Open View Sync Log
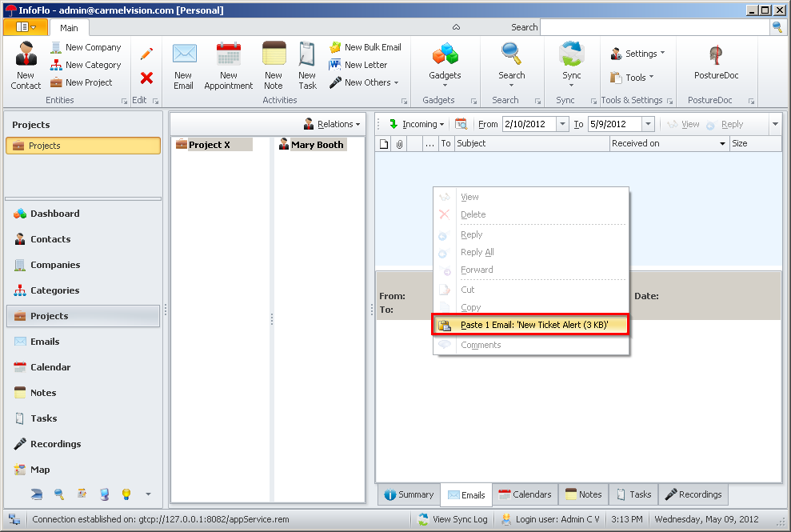This screenshot has height=532, width=791. 458,519
